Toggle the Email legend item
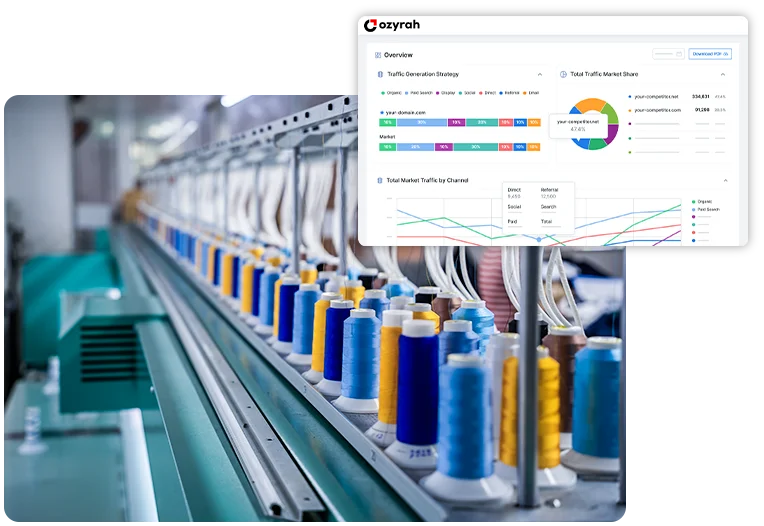764x526 pixels. [532, 93]
